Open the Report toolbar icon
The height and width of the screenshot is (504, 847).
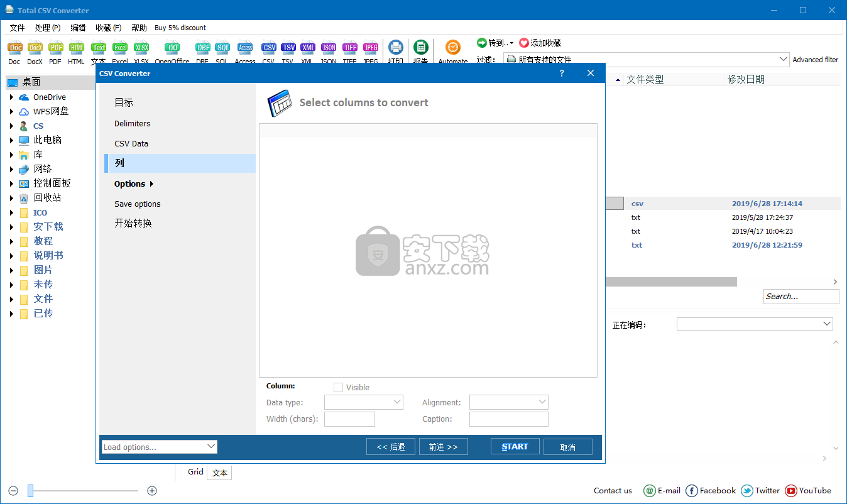coord(421,48)
